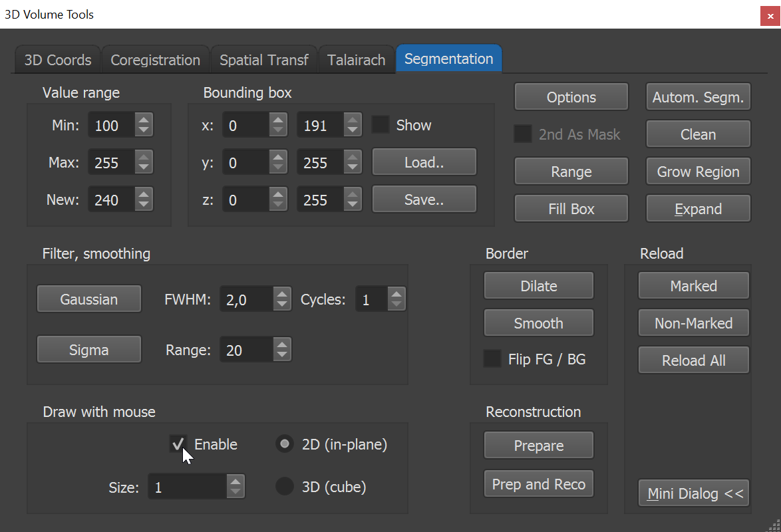This screenshot has width=781, height=532.
Task: Click the bounding box z start field
Action: point(246,199)
